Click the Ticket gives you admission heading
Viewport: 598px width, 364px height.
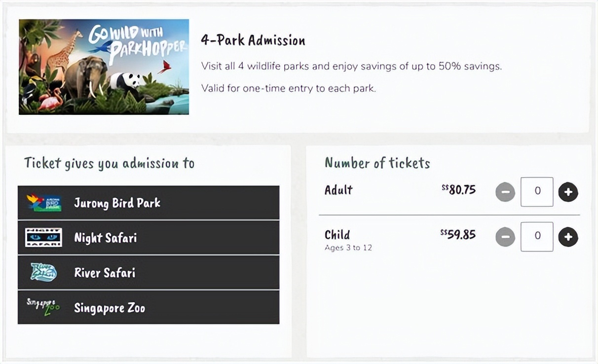point(109,163)
